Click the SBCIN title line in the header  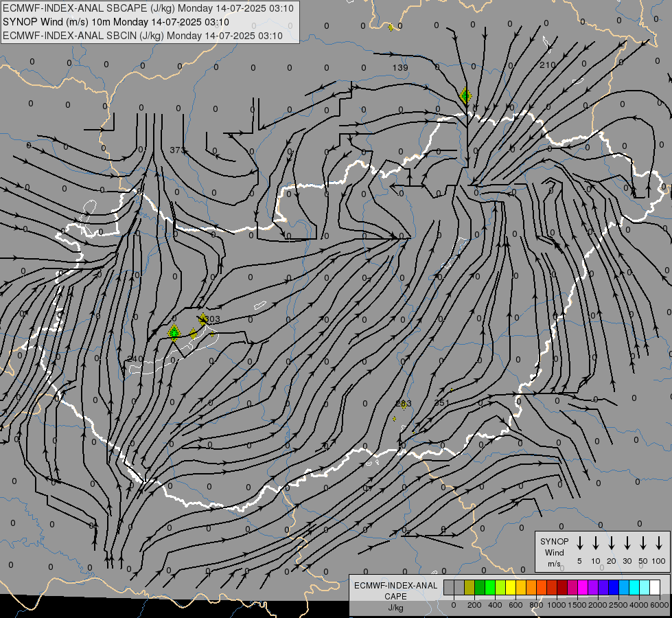(x=143, y=36)
